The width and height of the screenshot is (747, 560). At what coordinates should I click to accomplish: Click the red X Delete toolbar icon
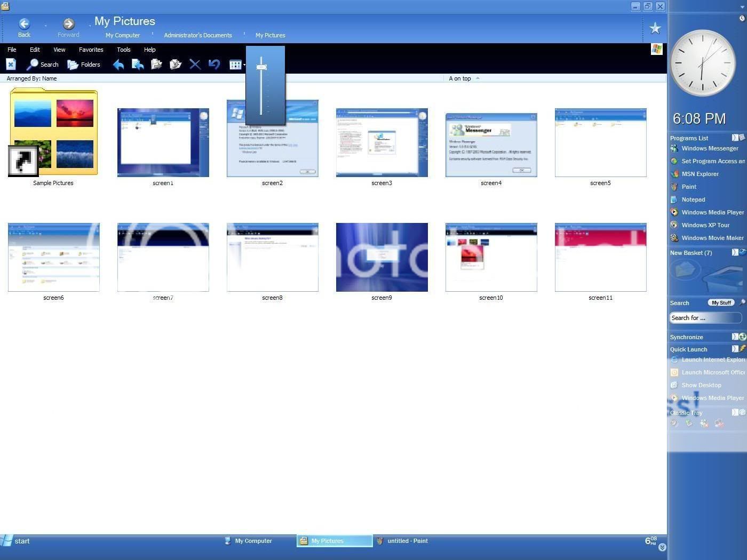(x=195, y=65)
